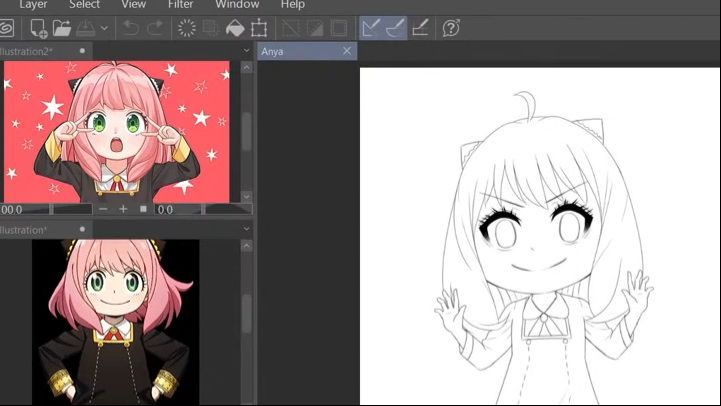Expand the Save options dropdown arrow
Image resolution: width=721 pixels, height=406 pixels.
(104, 29)
